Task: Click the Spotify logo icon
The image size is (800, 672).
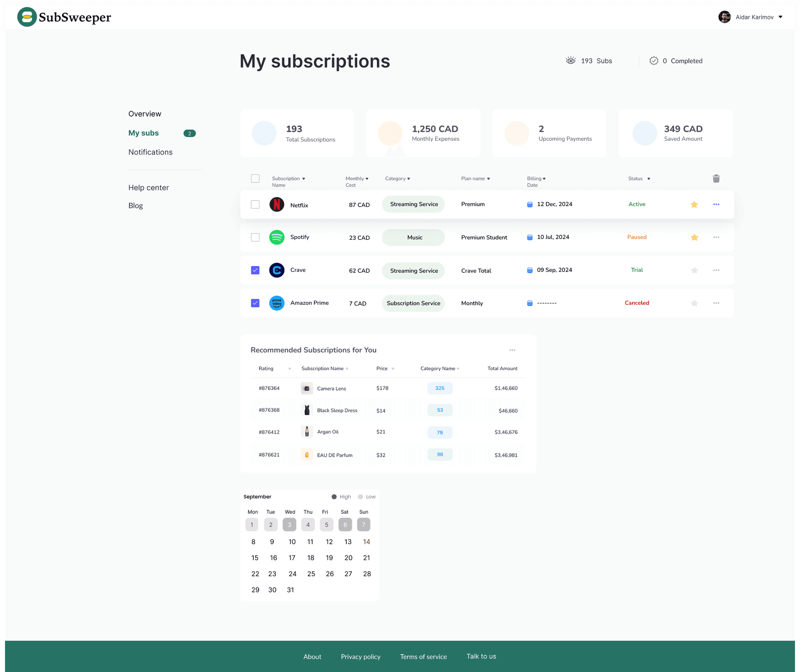Action: pos(277,237)
